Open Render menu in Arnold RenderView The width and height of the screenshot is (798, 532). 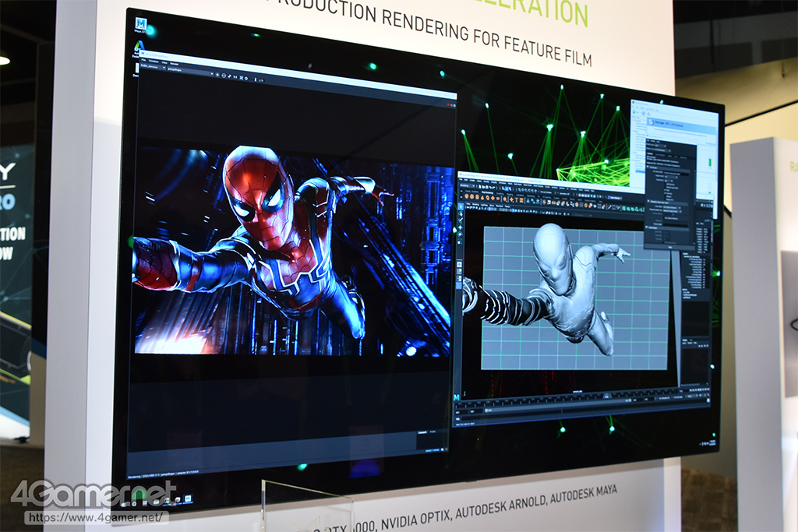(174, 64)
